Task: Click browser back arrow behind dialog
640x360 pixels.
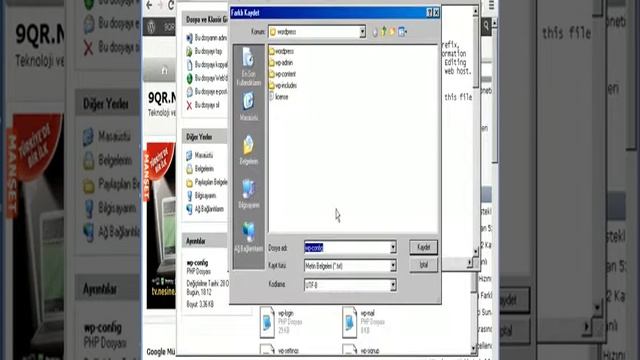Action: tap(149, 5)
